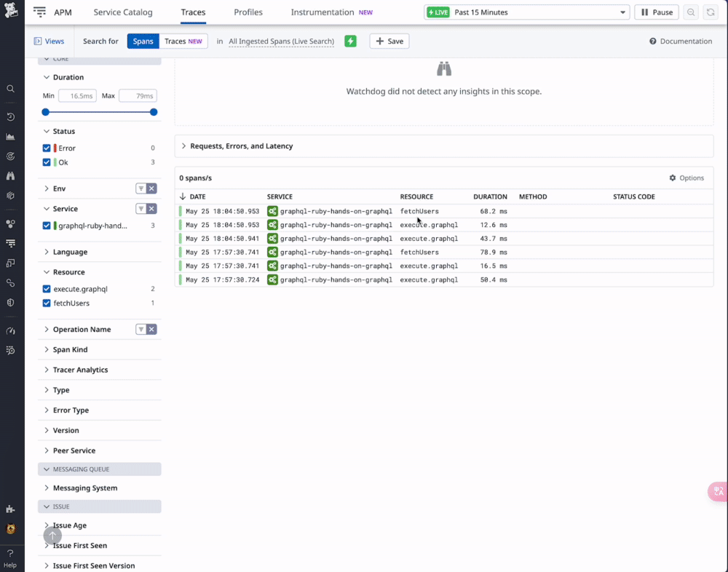Pause the live stream
Viewport: 728px width, 572px height.
click(657, 12)
